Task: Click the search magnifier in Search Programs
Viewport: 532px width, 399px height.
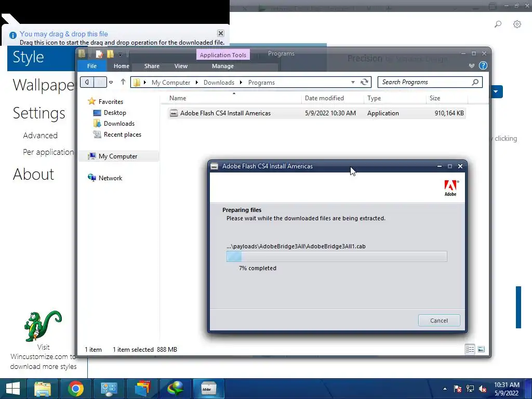Action: click(475, 82)
